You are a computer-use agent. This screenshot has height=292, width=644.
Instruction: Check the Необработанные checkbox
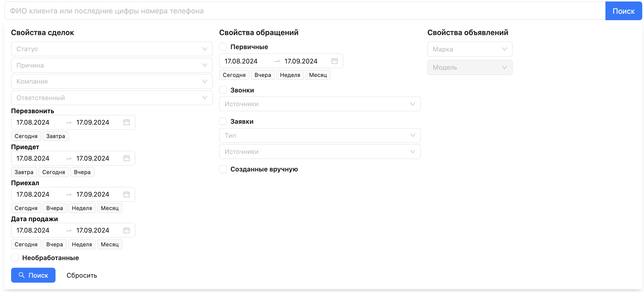[15, 258]
